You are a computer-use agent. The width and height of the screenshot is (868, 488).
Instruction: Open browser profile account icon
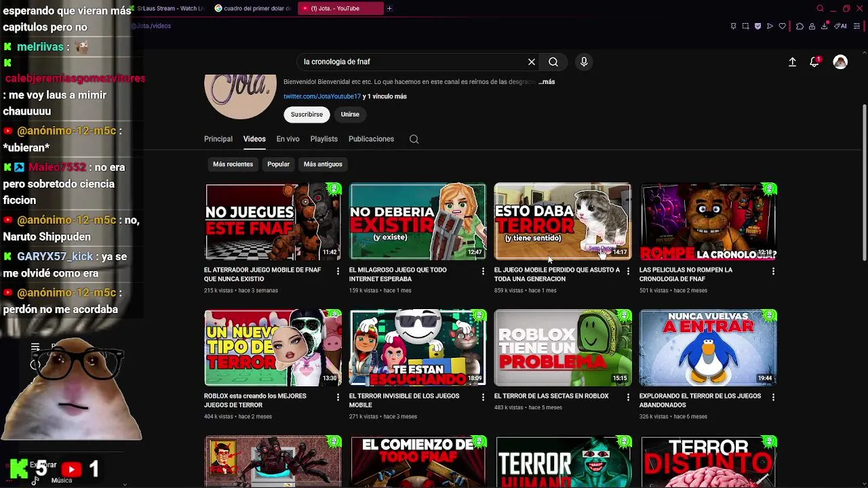(812, 26)
